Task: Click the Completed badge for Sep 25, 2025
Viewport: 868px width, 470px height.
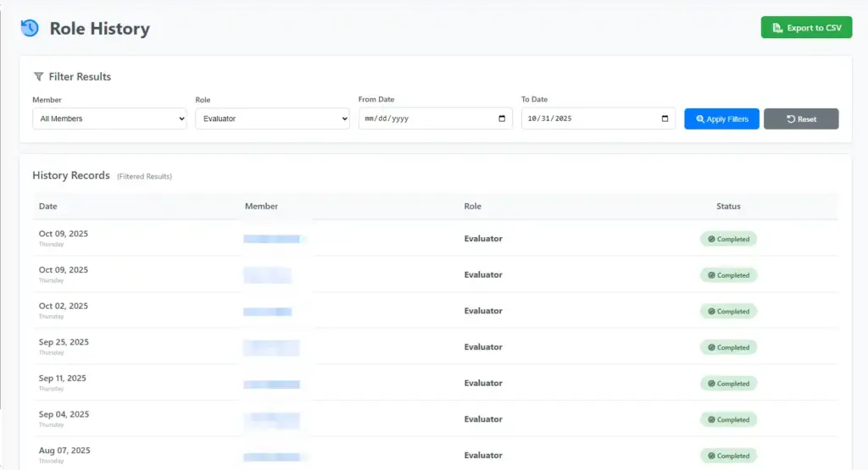Action: pos(728,347)
